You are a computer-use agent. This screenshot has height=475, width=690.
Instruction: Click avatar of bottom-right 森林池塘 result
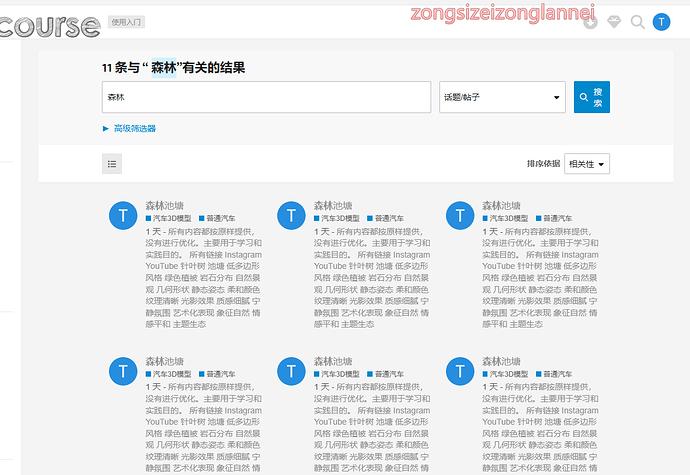click(460, 371)
